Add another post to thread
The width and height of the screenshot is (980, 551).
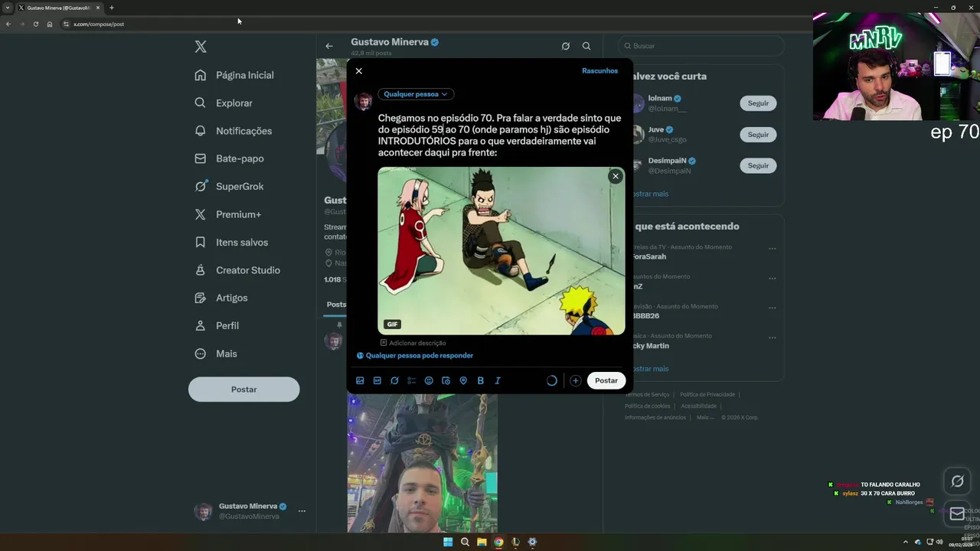pos(575,380)
